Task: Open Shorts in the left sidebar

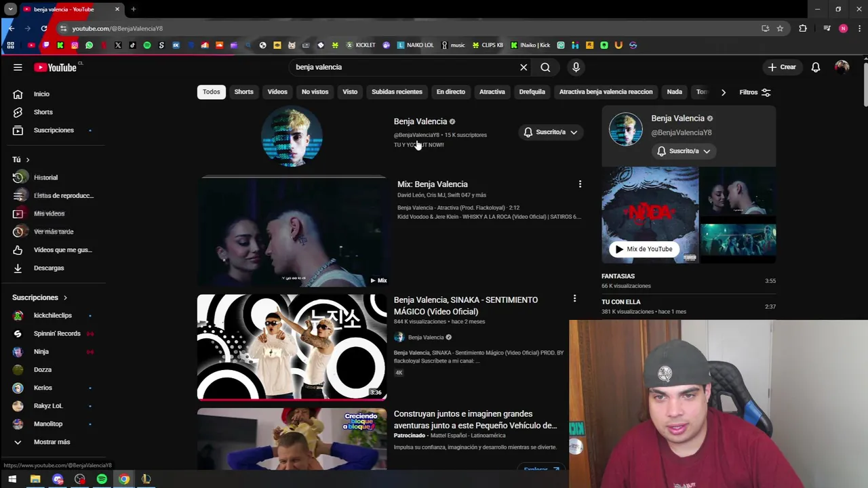Action: click(x=42, y=112)
